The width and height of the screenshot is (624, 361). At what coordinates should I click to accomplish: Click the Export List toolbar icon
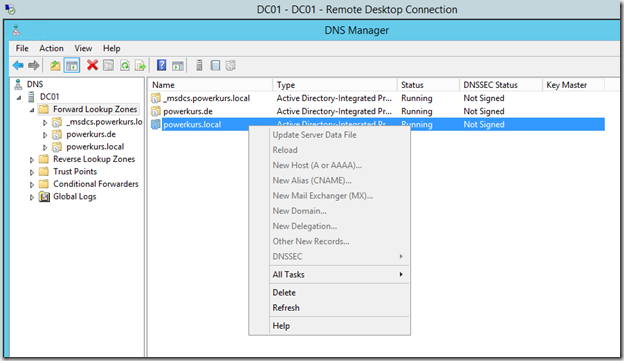click(x=140, y=65)
